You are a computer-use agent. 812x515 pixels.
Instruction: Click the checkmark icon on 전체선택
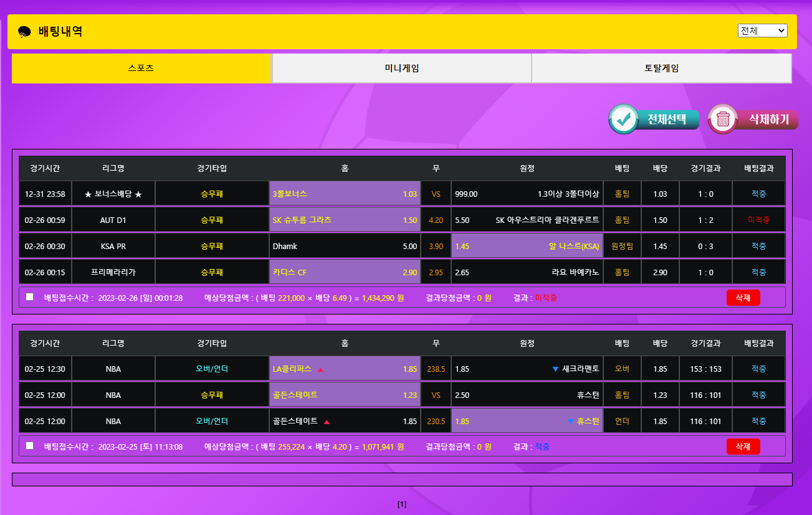click(623, 119)
